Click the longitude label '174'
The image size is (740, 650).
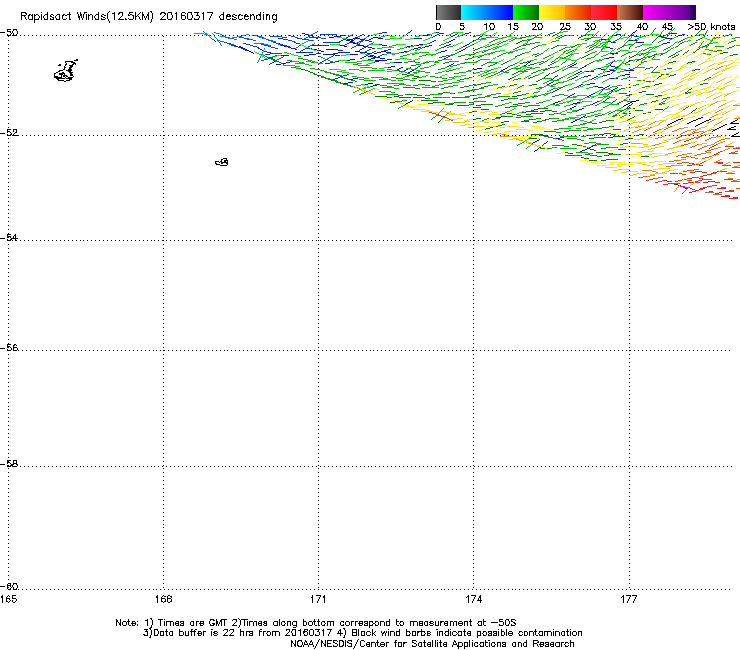pos(473,599)
